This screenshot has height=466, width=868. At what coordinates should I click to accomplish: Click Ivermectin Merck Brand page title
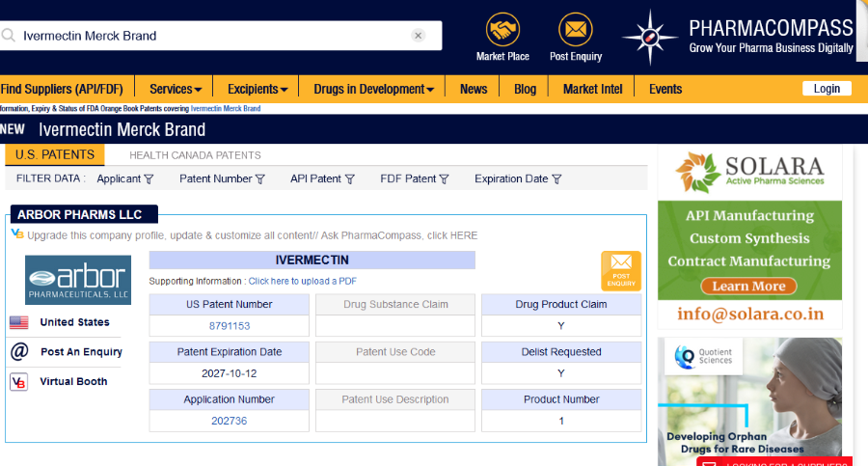click(x=122, y=129)
